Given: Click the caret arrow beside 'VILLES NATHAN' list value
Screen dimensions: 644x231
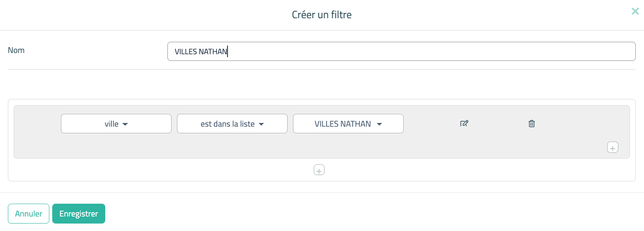Looking at the screenshot, I should (x=379, y=124).
